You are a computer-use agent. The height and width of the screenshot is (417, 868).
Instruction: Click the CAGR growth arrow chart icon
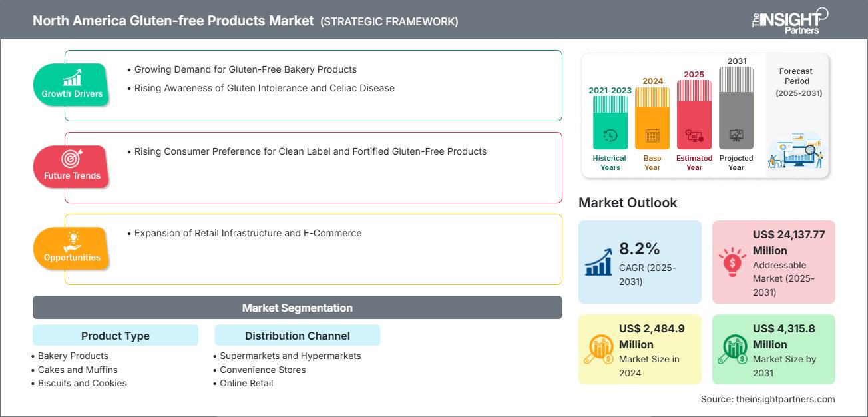599,262
